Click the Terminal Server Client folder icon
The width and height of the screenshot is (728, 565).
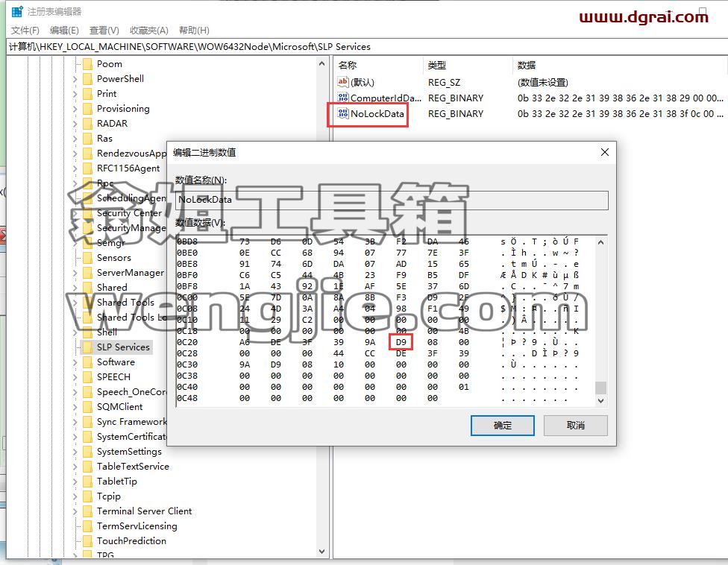[87, 511]
